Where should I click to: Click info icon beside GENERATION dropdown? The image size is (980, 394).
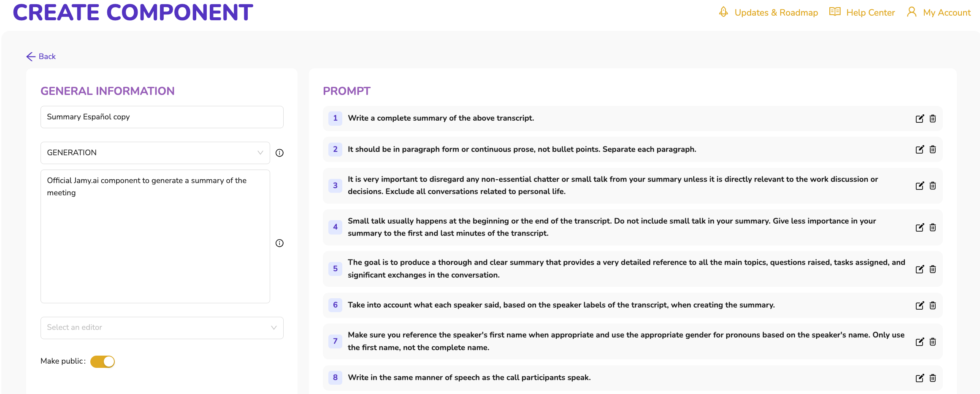pyautogui.click(x=279, y=153)
